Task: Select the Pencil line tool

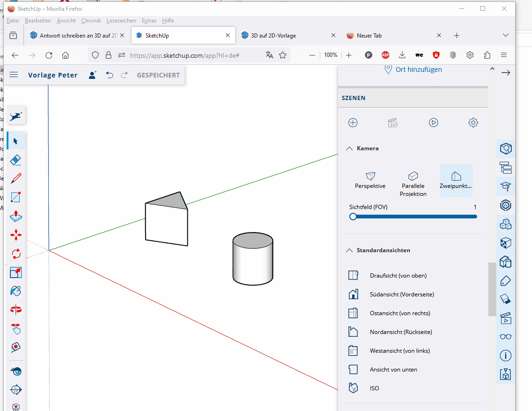Action: (16, 178)
